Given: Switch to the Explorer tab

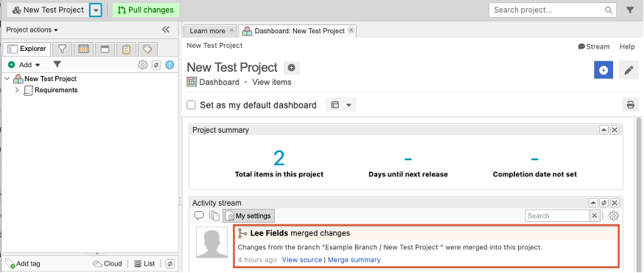Looking at the screenshot, I should pos(27,49).
